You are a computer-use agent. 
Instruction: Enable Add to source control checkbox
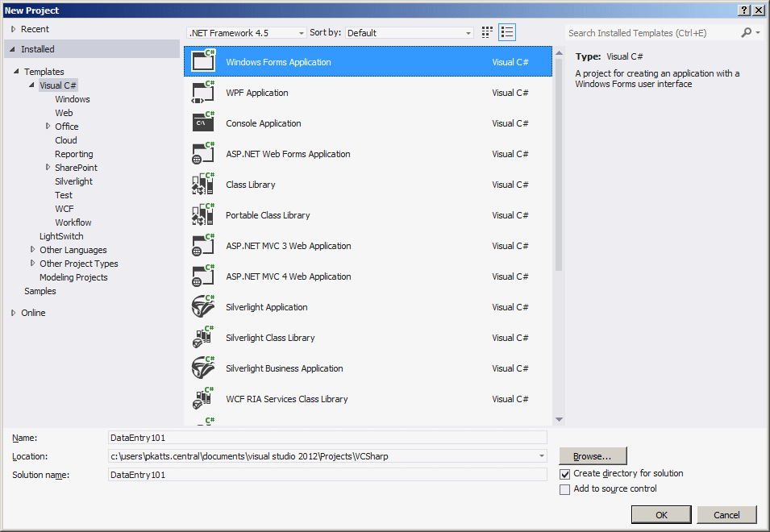(564, 489)
